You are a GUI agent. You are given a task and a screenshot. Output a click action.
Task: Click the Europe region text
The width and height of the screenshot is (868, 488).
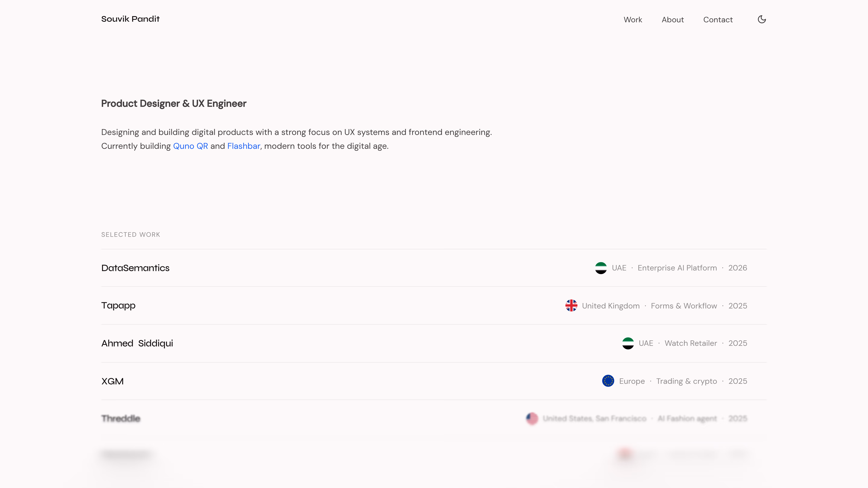[x=632, y=381]
